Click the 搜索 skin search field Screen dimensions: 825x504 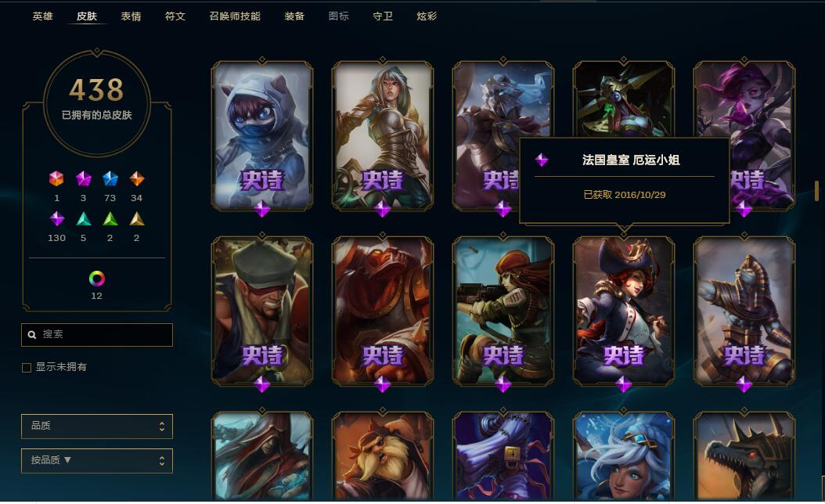[x=97, y=335]
